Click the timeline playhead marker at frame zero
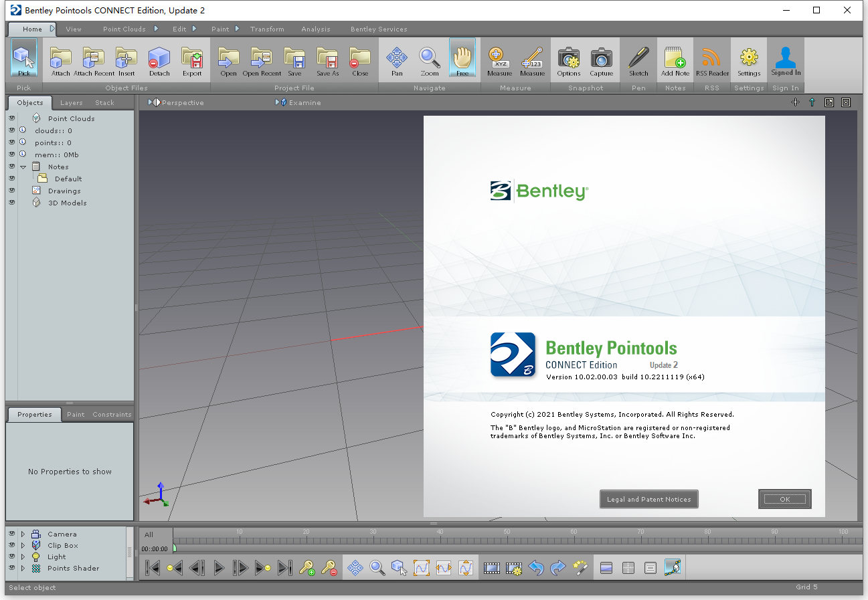Image resolution: width=868 pixels, height=600 pixels. point(175,548)
